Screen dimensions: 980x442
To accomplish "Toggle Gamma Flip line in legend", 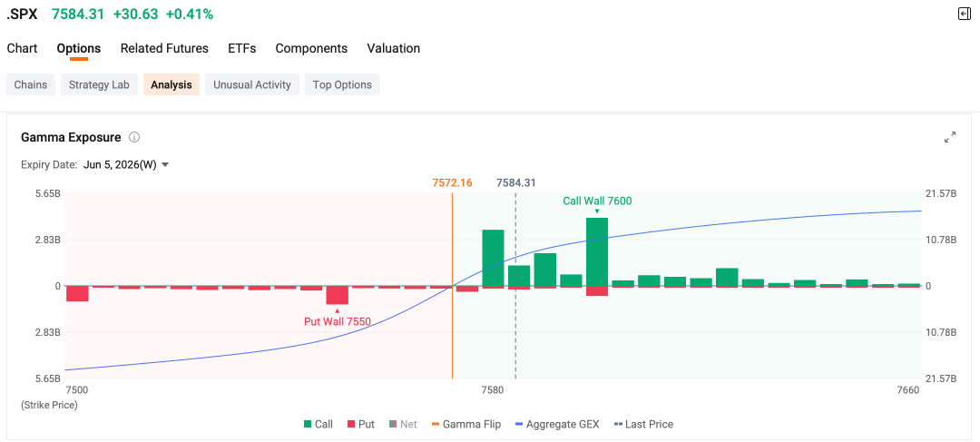I will (466, 424).
